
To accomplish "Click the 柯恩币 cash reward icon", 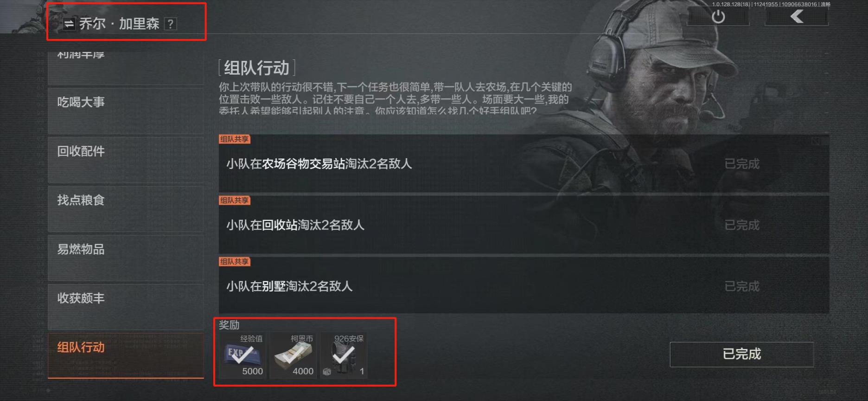I will [293, 356].
